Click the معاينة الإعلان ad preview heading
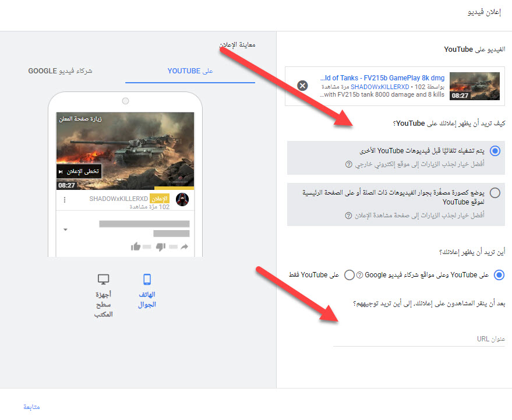 pyautogui.click(x=238, y=45)
